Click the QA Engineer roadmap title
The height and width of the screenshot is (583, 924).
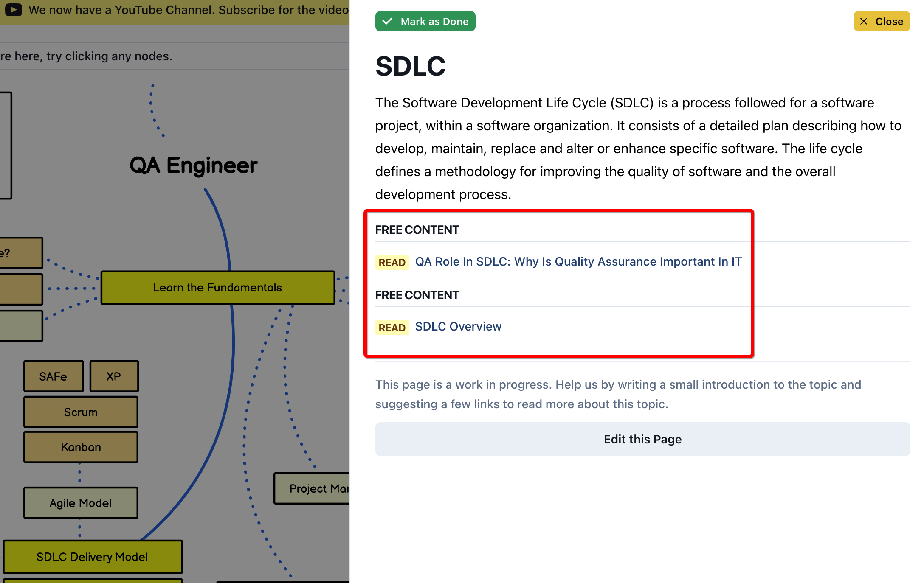click(x=193, y=165)
